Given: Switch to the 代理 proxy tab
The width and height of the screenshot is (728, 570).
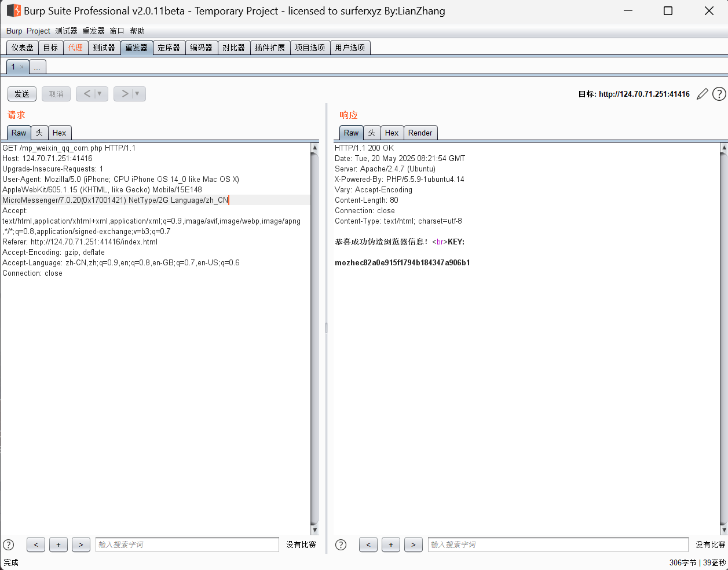Looking at the screenshot, I should coord(75,47).
